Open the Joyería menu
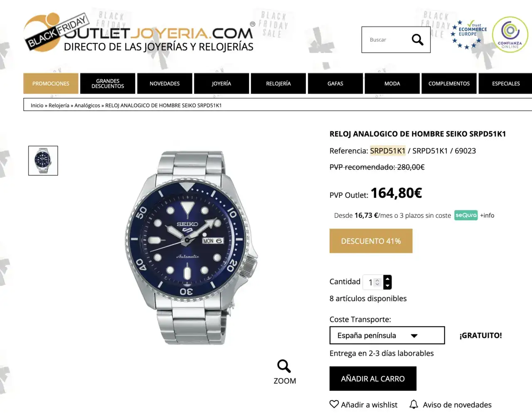Image resolution: width=532 pixels, height=417 pixels. pyautogui.click(x=222, y=84)
